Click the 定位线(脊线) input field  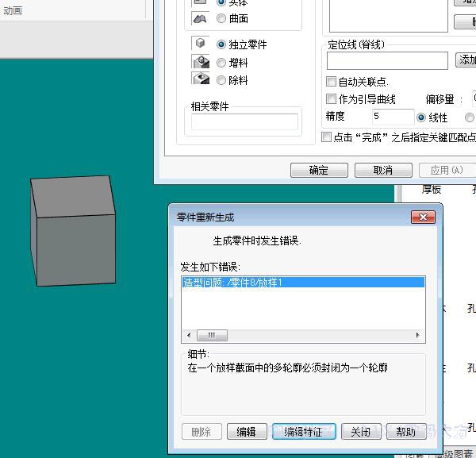(387, 60)
